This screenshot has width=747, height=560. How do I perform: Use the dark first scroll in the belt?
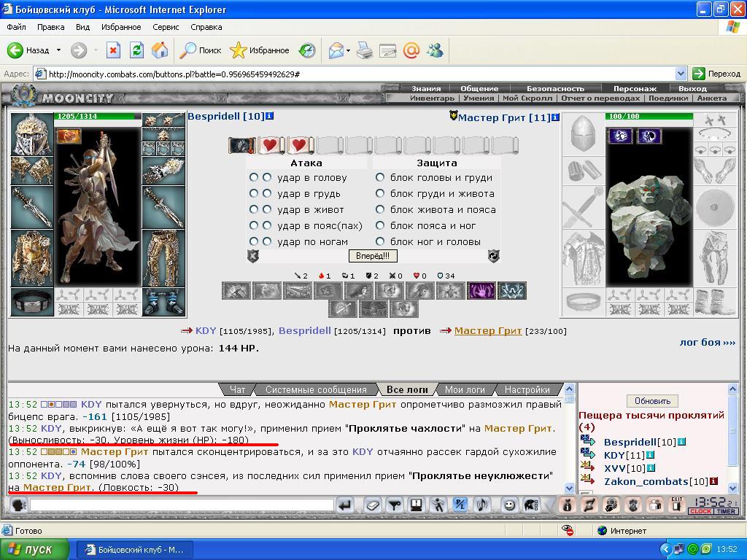[x=242, y=145]
